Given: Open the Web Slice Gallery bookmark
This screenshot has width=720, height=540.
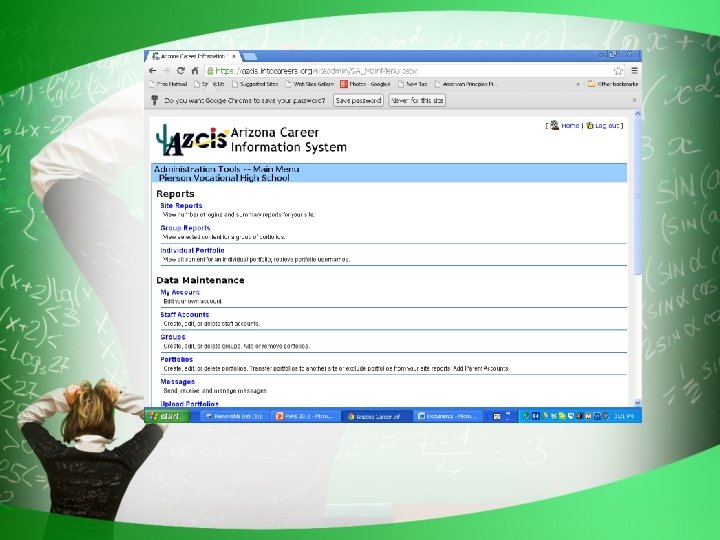Looking at the screenshot, I should coord(310,84).
